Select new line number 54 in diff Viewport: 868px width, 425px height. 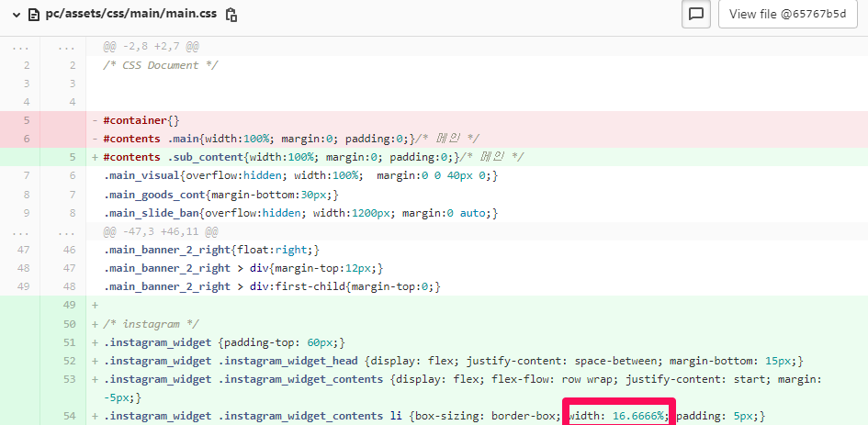71,416
